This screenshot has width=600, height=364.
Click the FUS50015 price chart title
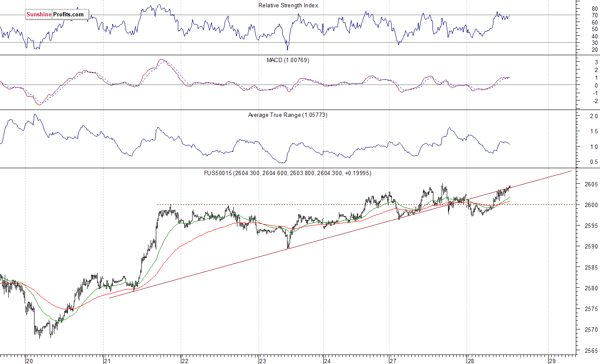(x=287, y=173)
